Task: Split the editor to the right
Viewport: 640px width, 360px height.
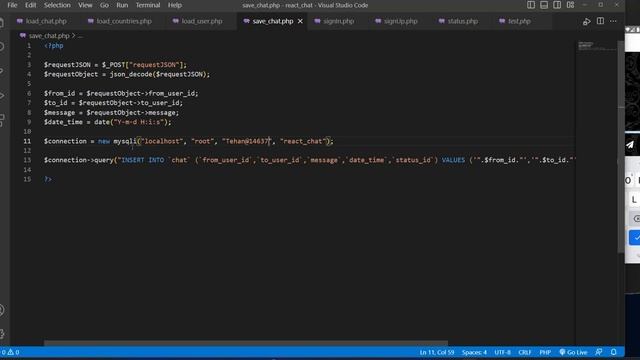Action: pyautogui.click(x=600, y=21)
